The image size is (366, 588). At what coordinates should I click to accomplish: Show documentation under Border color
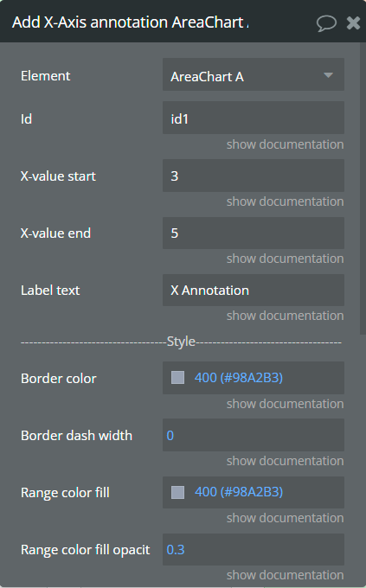pyautogui.click(x=285, y=404)
